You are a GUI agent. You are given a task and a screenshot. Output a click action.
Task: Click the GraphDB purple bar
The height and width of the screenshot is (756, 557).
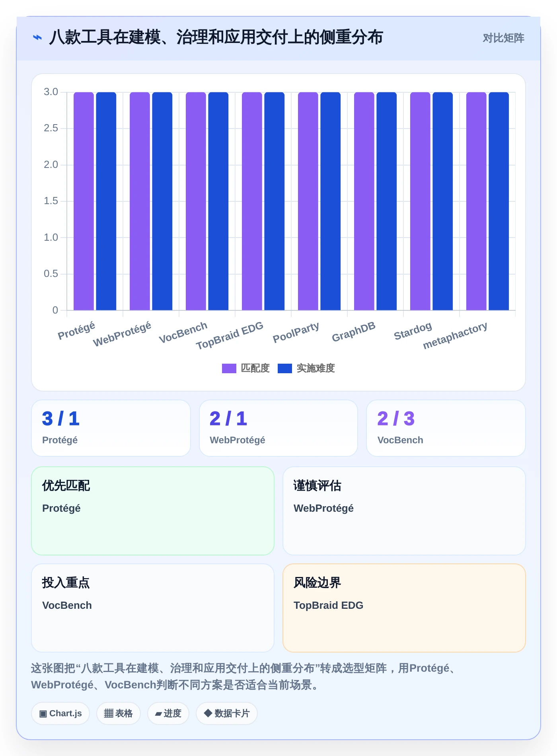click(x=364, y=201)
